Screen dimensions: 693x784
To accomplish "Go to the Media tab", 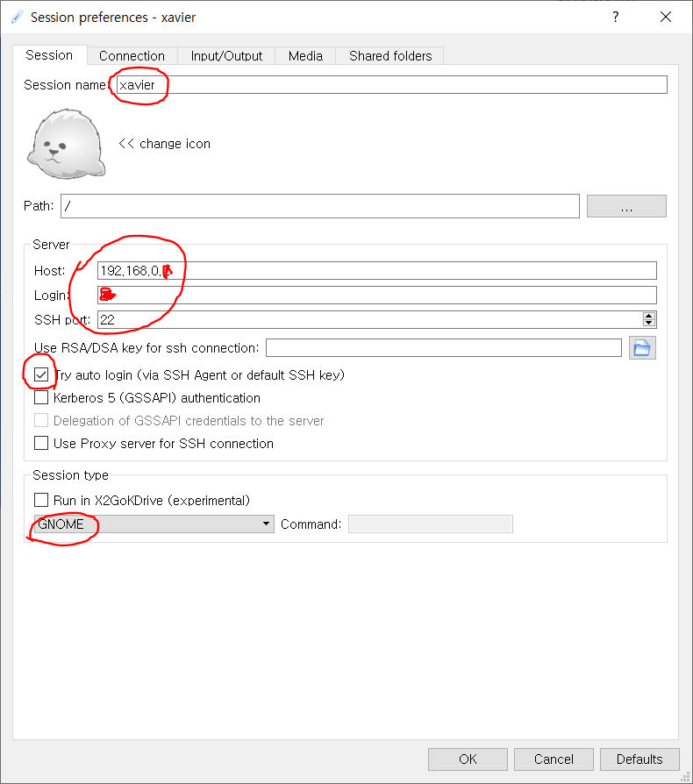I will [305, 55].
